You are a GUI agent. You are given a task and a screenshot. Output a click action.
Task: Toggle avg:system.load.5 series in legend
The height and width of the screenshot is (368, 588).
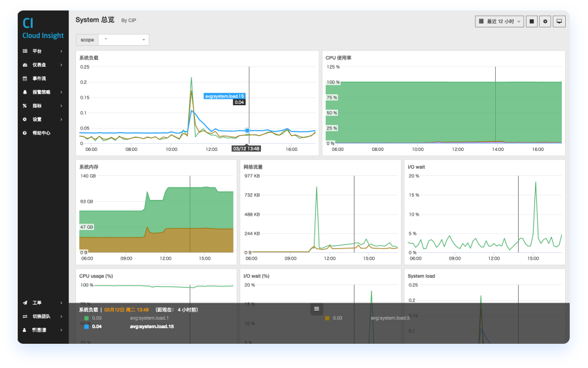pos(389,318)
